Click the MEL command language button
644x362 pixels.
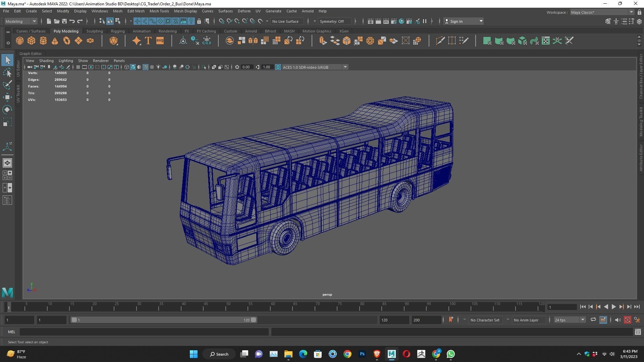pos(12,332)
